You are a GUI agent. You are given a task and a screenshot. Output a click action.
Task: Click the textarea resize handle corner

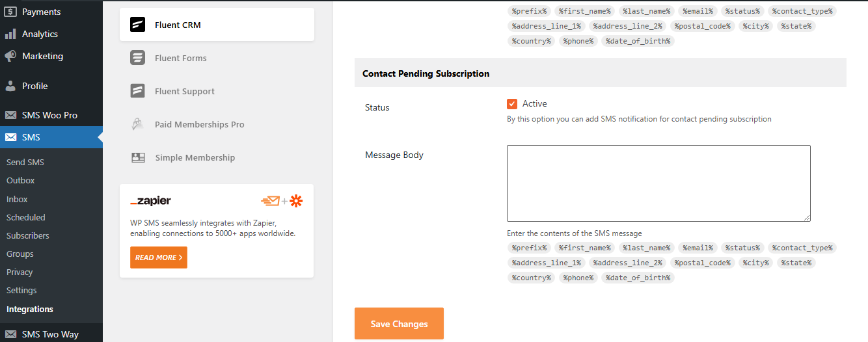coord(807,218)
